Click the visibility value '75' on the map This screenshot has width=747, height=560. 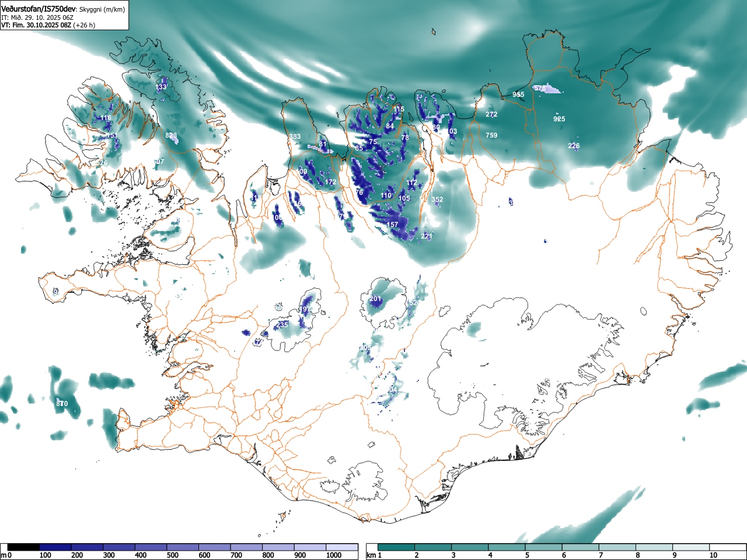(373, 142)
